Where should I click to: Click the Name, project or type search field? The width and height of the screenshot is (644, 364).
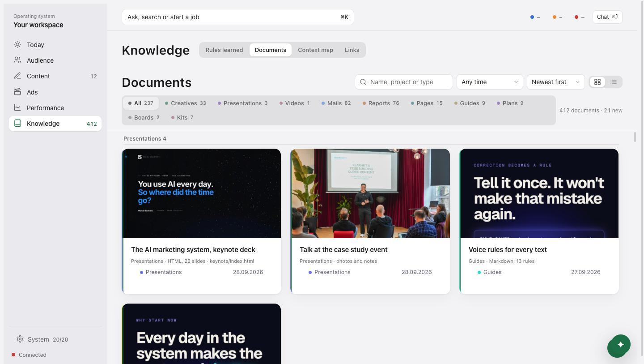click(404, 82)
